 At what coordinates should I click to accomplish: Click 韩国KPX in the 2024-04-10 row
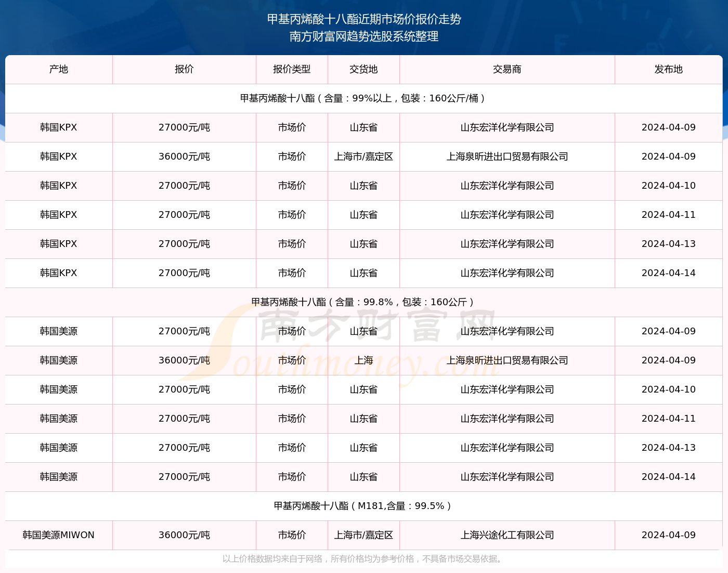click(59, 186)
